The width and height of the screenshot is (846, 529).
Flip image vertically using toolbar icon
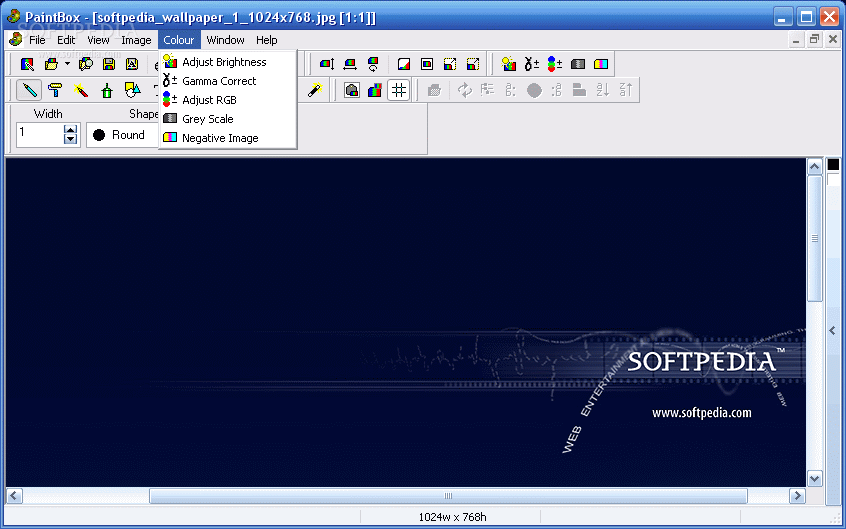[326, 64]
